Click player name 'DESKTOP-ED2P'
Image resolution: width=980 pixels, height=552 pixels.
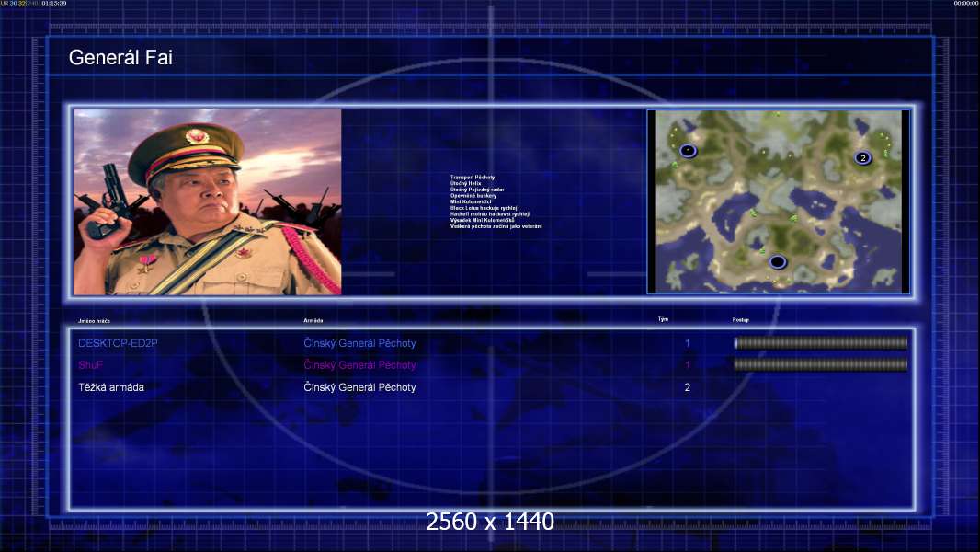click(118, 343)
